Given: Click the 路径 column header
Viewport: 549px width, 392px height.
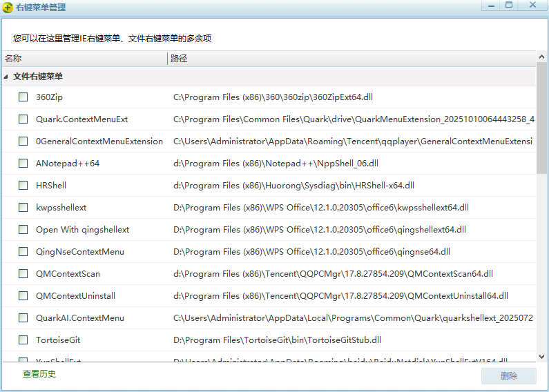Looking at the screenshot, I should [351, 59].
